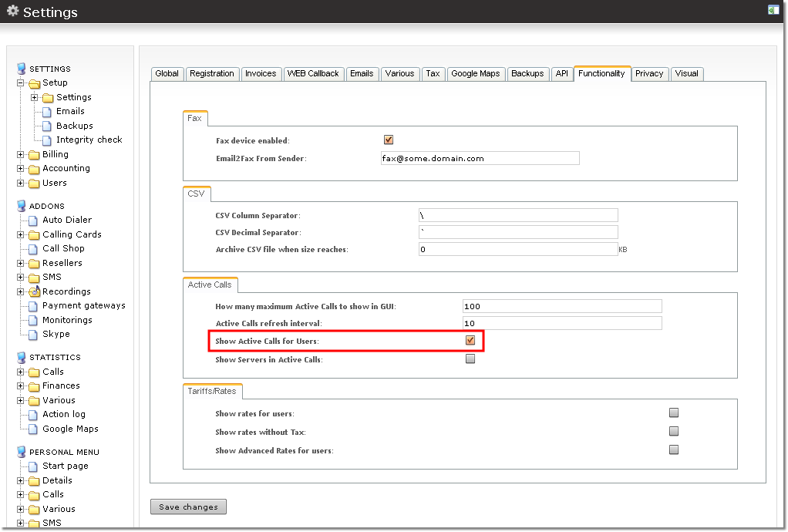This screenshot has width=788, height=532.
Task: Uncheck the Fax device enabled checkbox
Action: tap(389, 140)
